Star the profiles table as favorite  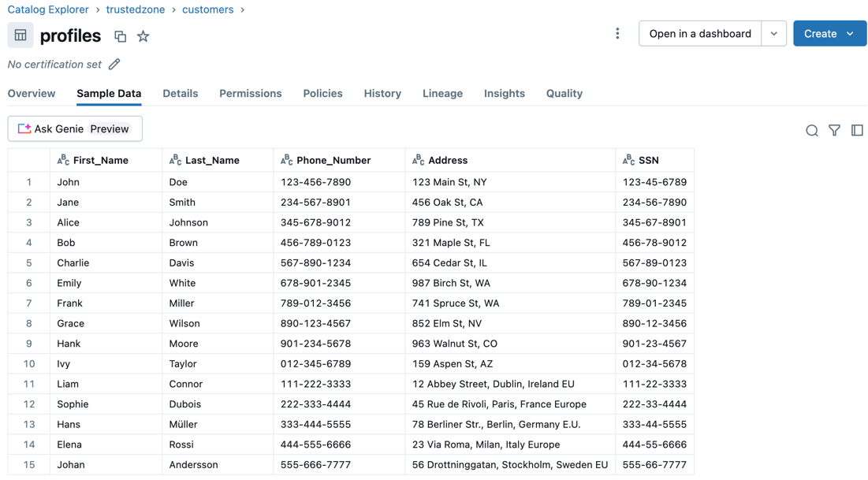pos(143,36)
